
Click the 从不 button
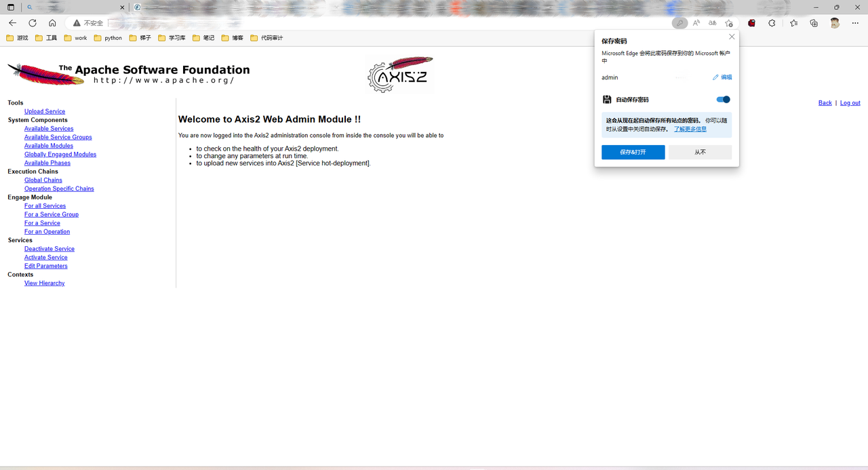coord(700,152)
